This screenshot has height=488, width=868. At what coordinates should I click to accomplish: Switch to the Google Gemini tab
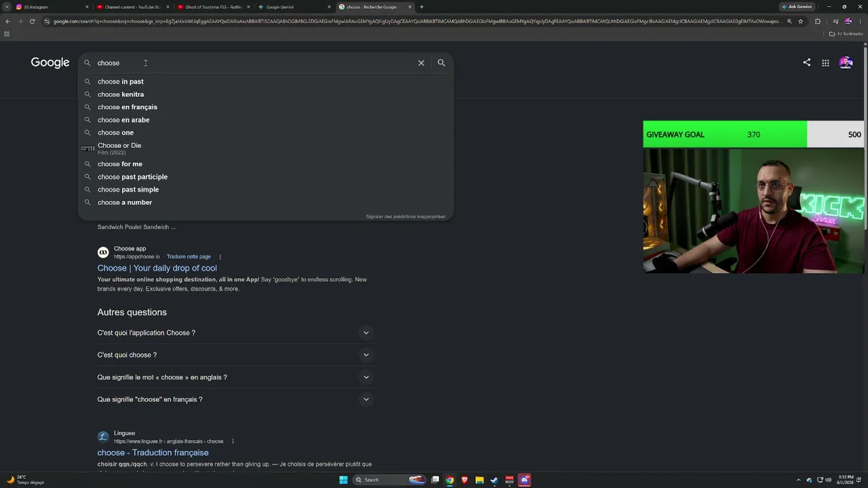click(x=294, y=7)
